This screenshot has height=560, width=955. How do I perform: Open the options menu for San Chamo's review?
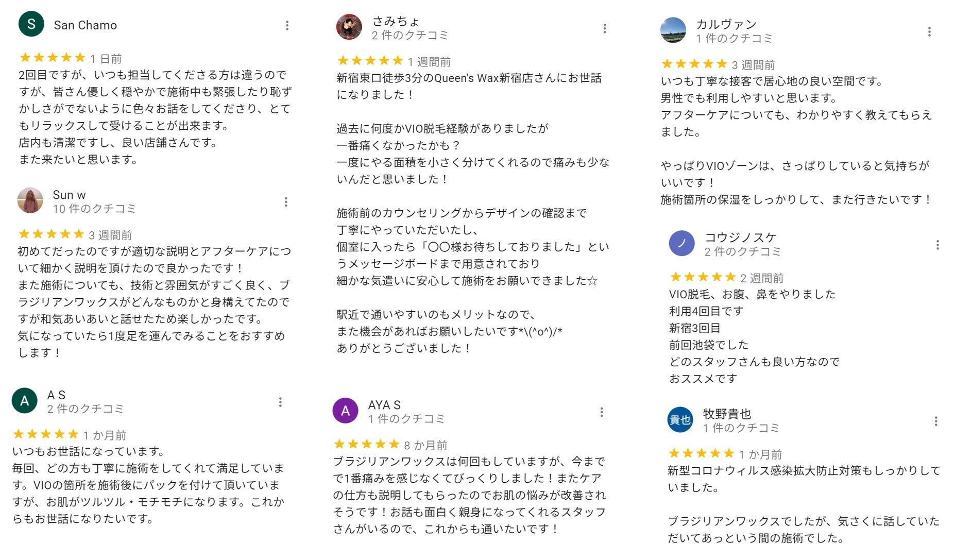click(287, 25)
